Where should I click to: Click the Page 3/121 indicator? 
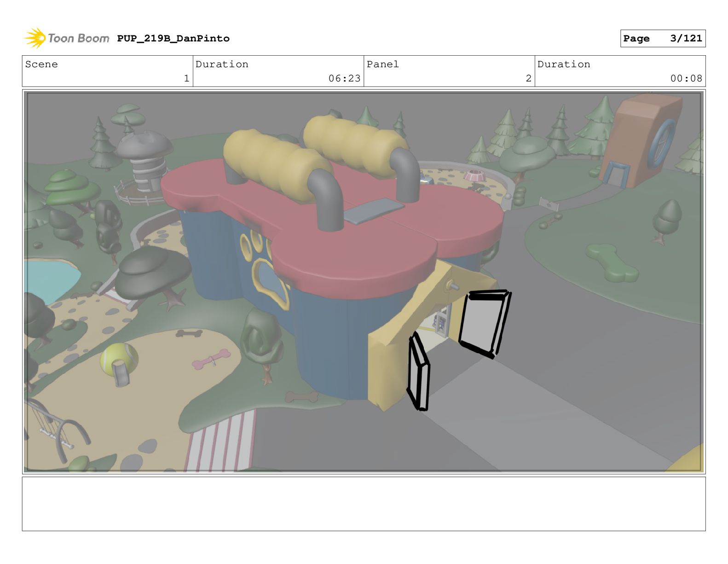[663, 38]
